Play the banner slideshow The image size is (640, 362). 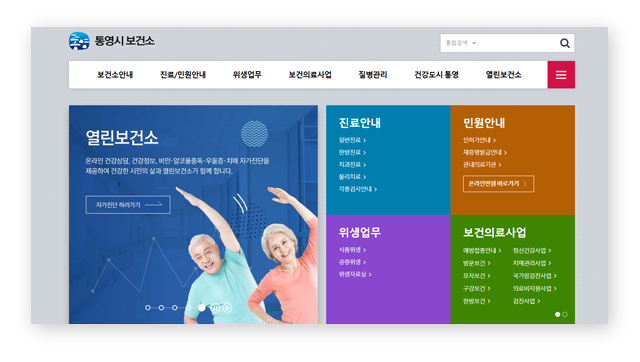[228, 308]
